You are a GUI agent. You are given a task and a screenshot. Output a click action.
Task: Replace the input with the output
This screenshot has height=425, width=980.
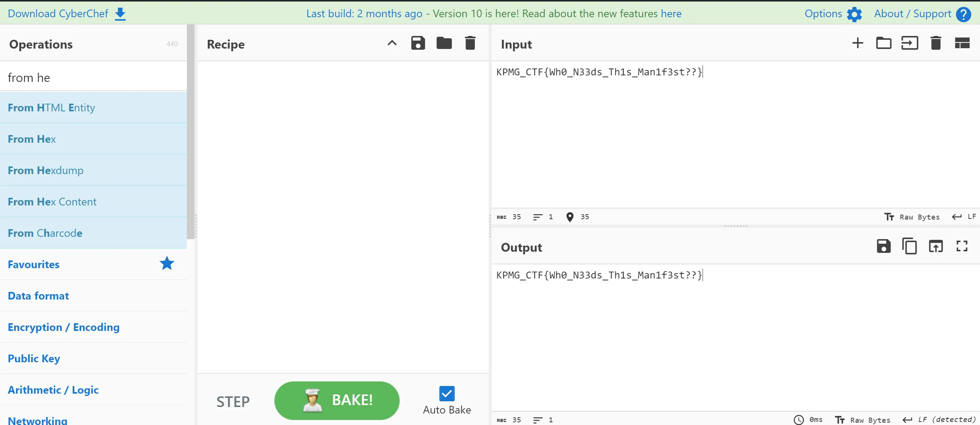tap(936, 246)
